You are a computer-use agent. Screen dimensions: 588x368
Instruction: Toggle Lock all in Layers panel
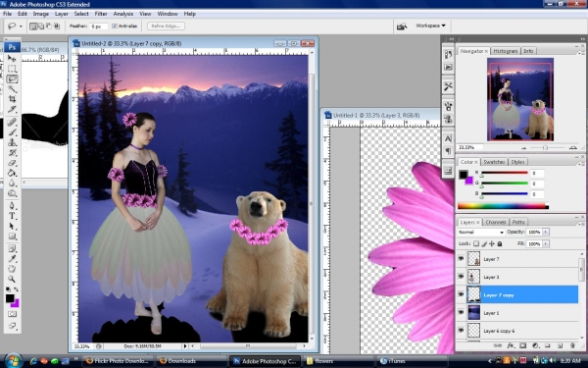click(x=500, y=243)
